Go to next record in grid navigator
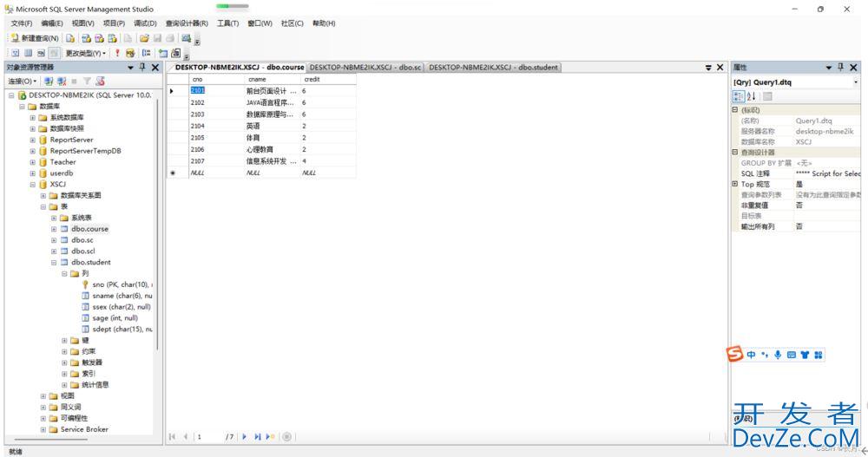The height and width of the screenshot is (457, 868). pyautogui.click(x=244, y=437)
